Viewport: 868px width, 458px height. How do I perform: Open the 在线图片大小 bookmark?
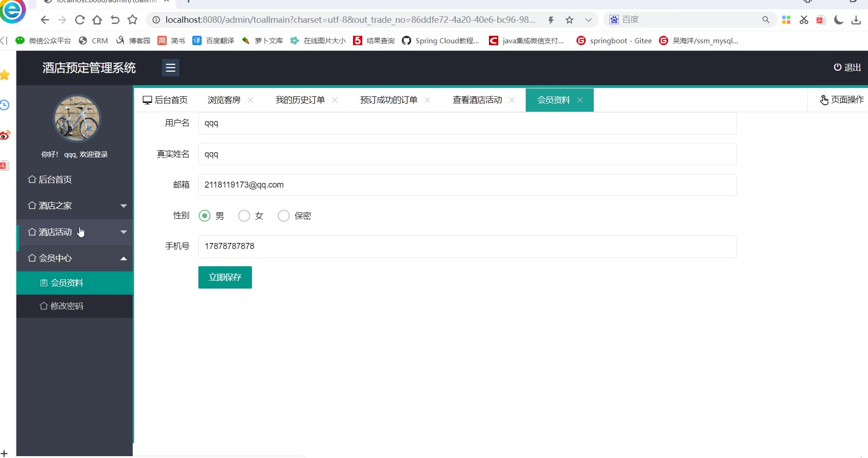point(318,40)
